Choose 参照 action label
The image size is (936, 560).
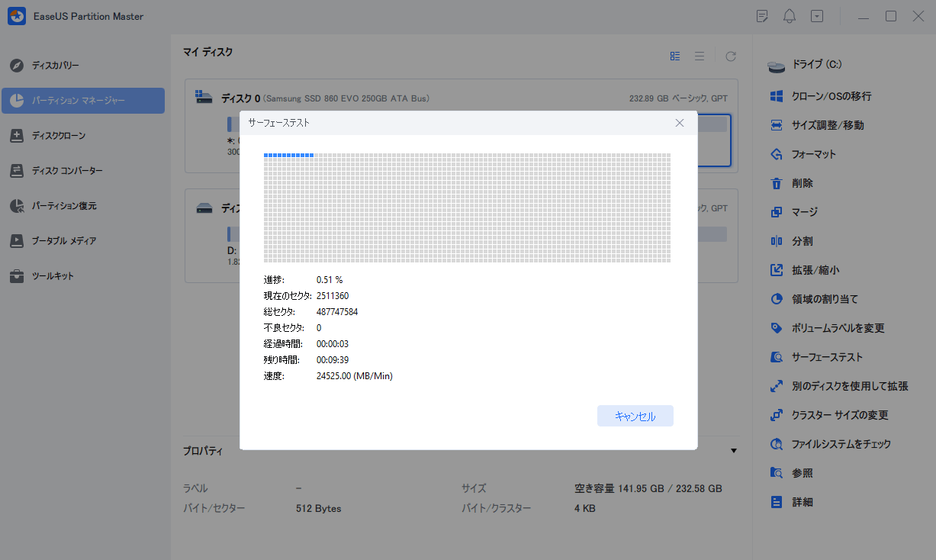tap(803, 473)
